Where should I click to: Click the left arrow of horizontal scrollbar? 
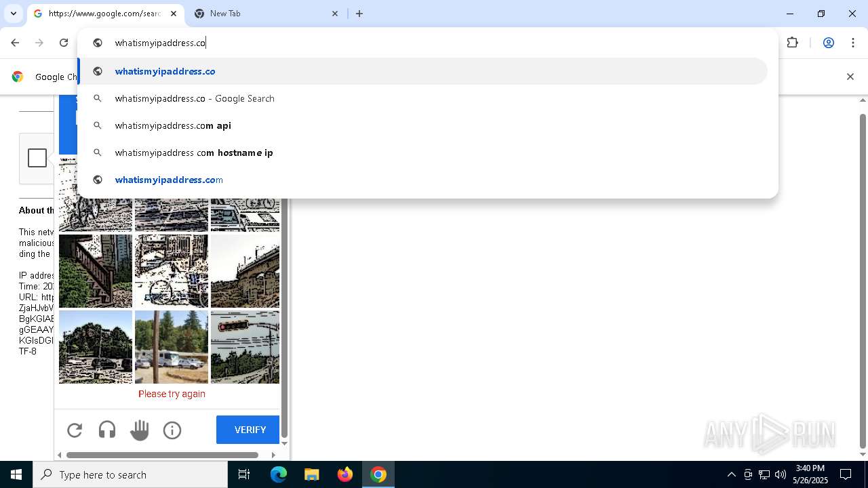[60, 455]
